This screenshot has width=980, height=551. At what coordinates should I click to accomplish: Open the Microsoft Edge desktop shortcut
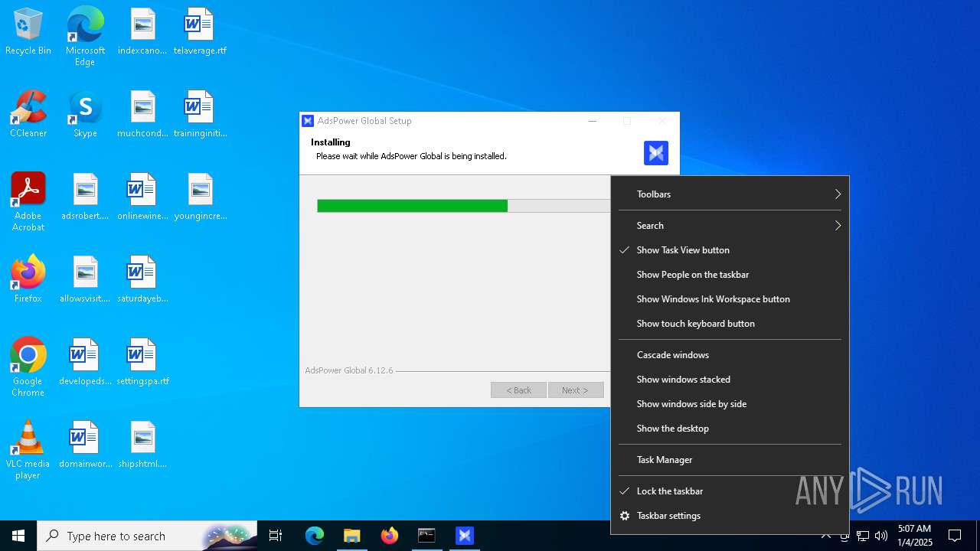pos(85,37)
